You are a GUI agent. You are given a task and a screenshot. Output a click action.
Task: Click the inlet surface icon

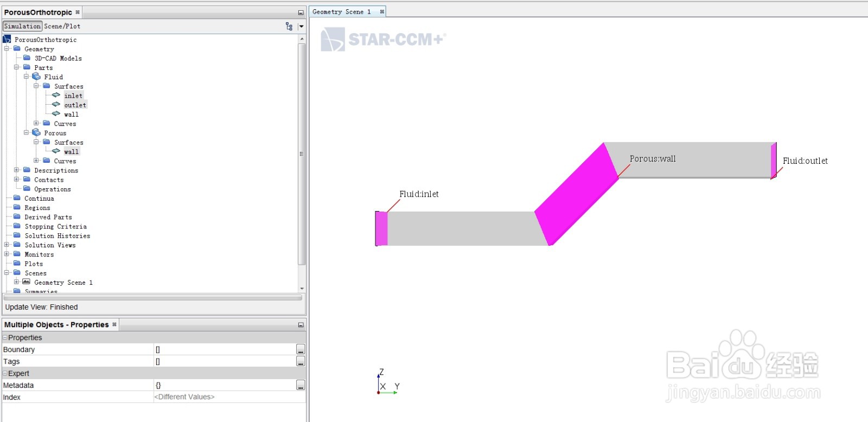pos(56,95)
